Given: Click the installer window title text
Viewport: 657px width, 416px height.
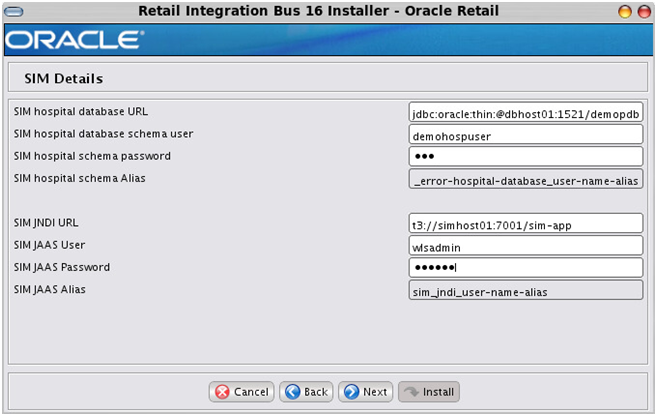Looking at the screenshot, I should click(x=318, y=11).
